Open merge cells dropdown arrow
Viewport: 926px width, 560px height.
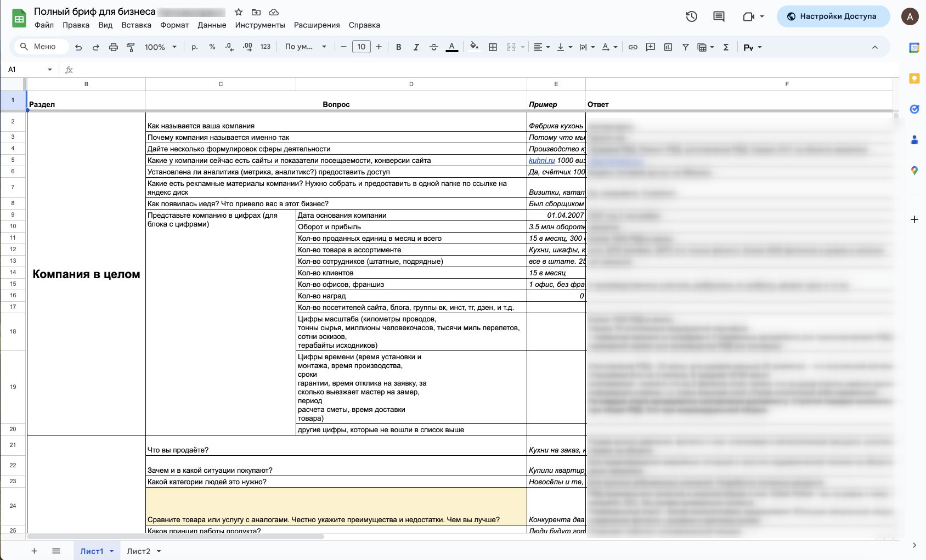(523, 47)
